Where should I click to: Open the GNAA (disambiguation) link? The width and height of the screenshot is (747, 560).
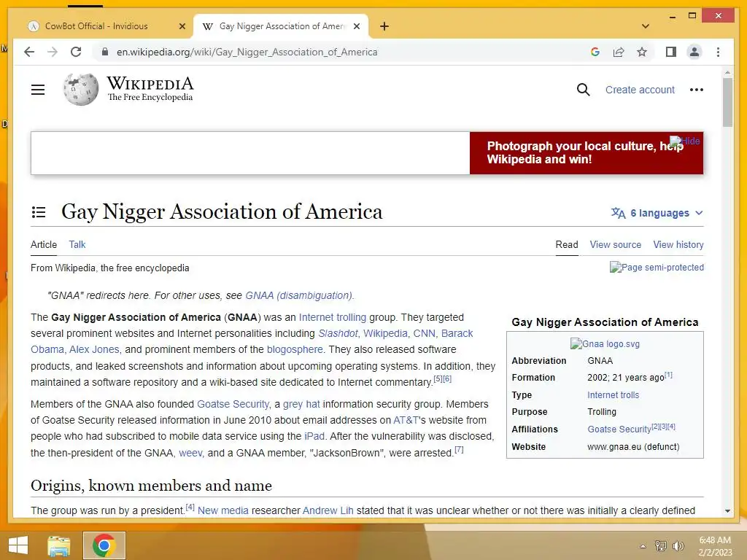pyautogui.click(x=298, y=295)
